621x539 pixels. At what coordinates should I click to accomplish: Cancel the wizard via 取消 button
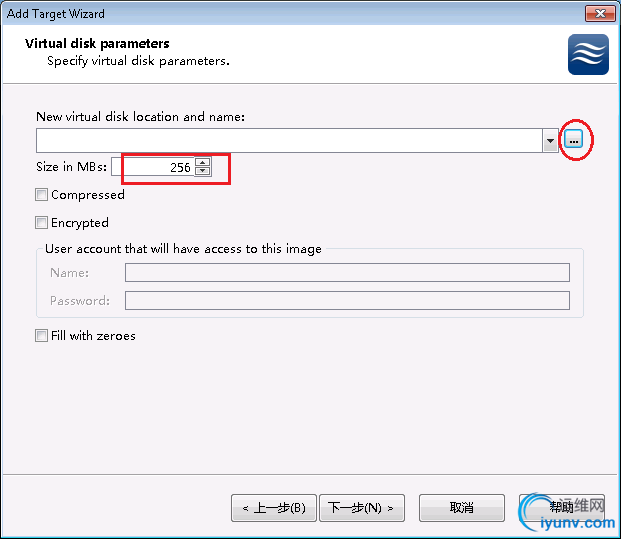pos(462,508)
